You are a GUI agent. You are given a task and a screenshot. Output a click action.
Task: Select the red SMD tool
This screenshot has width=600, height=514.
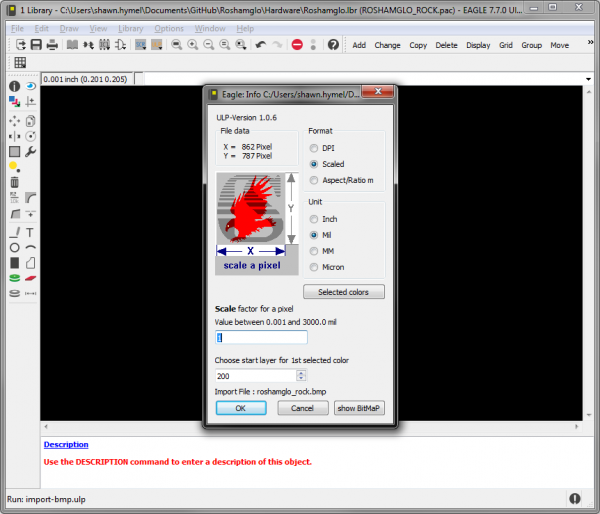click(x=31, y=278)
